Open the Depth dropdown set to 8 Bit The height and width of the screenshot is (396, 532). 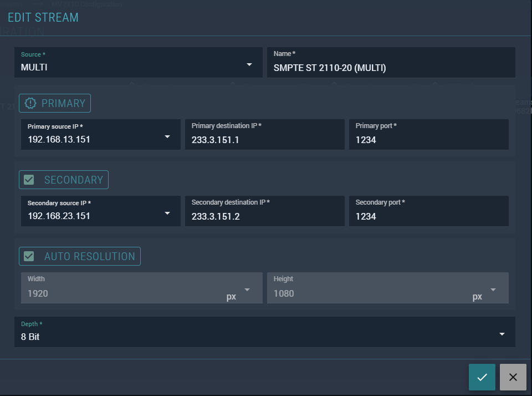(x=502, y=334)
